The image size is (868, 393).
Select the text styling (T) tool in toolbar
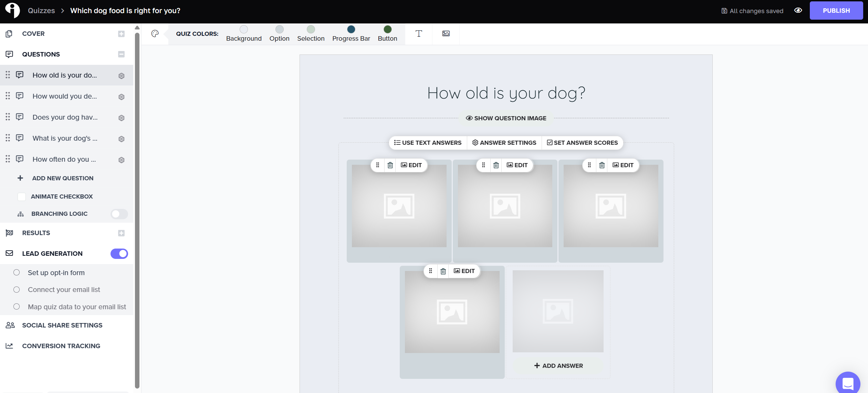click(x=418, y=33)
